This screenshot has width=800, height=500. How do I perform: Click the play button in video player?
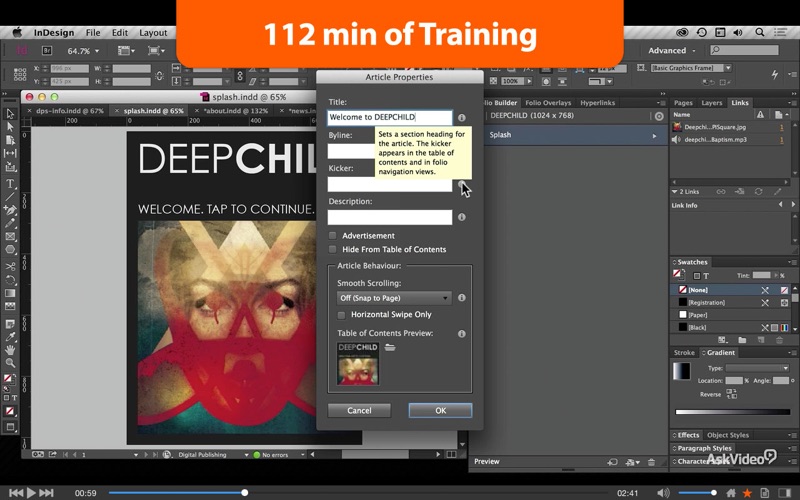pyautogui.click(x=31, y=493)
